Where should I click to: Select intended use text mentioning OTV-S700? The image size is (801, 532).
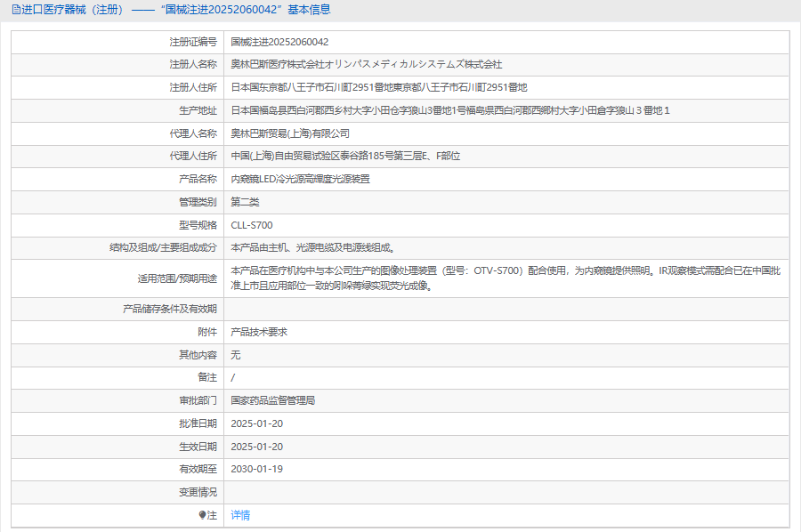coord(506,278)
